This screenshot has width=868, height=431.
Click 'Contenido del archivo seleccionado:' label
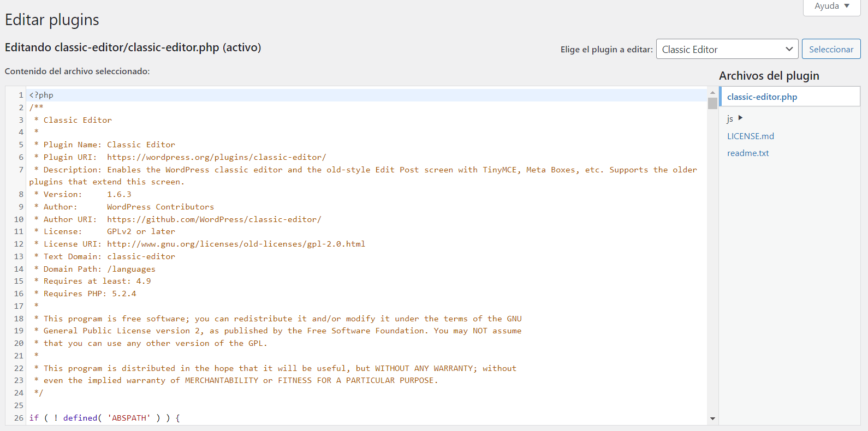click(77, 71)
